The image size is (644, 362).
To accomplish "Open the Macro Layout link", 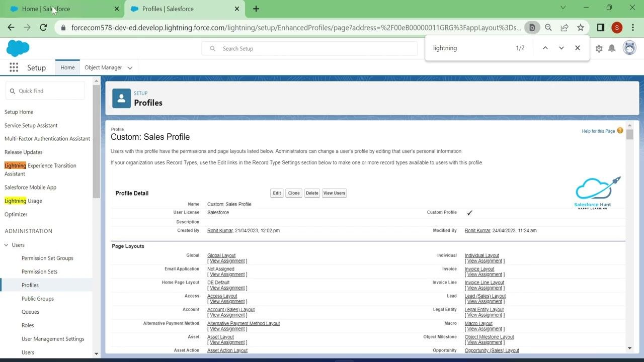I will [x=478, y=323].
